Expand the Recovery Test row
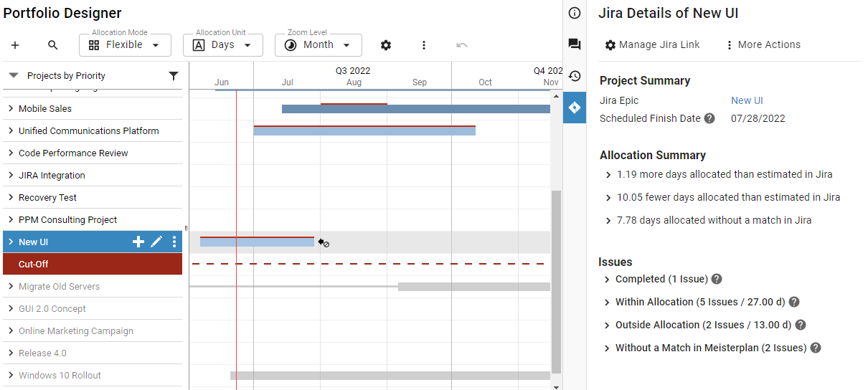The image size is (868, 390). [x=11, y=198]
